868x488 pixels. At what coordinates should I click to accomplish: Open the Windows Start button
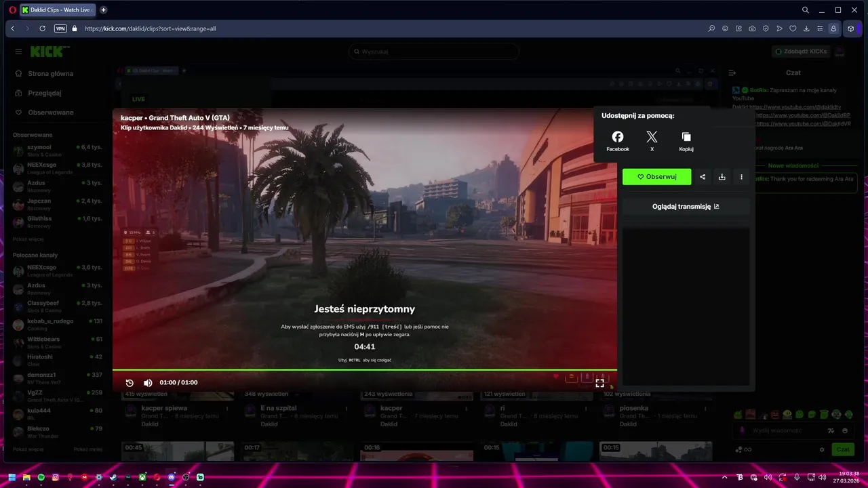pyautogui.click(x=12, y=477)
